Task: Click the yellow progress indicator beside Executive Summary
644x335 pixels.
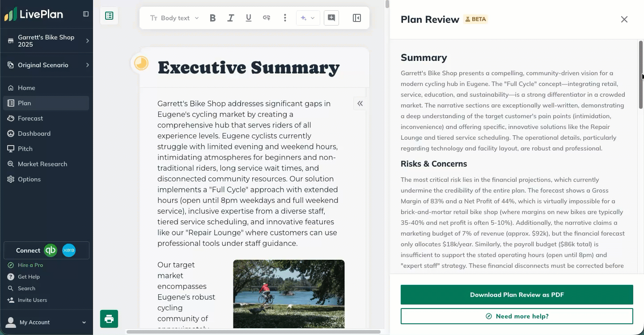Action: click(x=141, y=63)
